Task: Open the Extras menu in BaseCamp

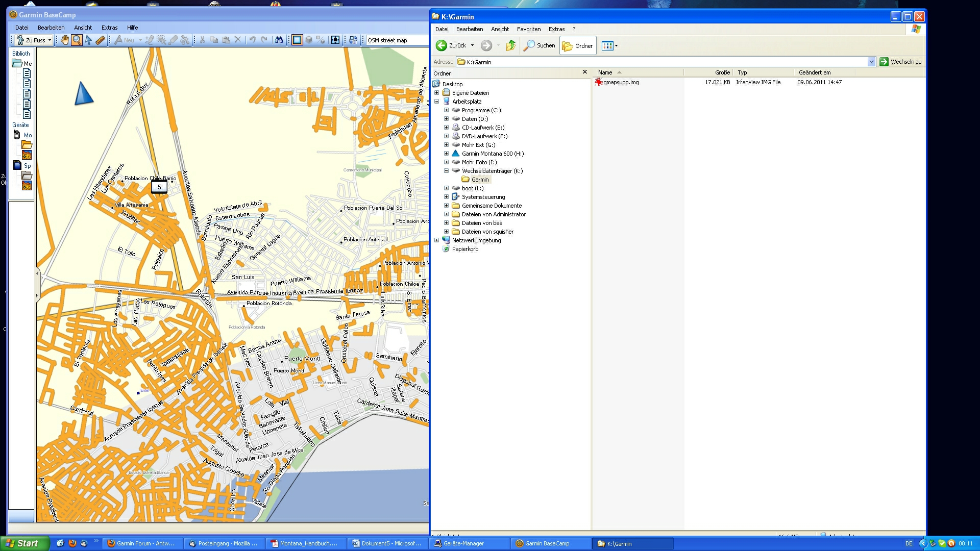Action: (109, 28)
